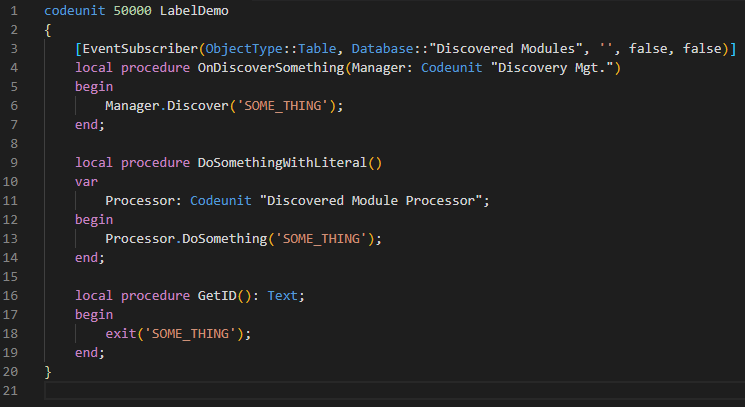Click 'end;' on line 19
This screenshot has width=745, height=407.
(x=90, y=352)
